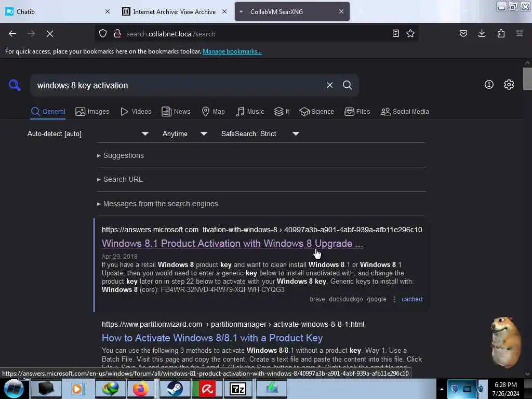Switch to Science search category

click(x=316, y=112)
